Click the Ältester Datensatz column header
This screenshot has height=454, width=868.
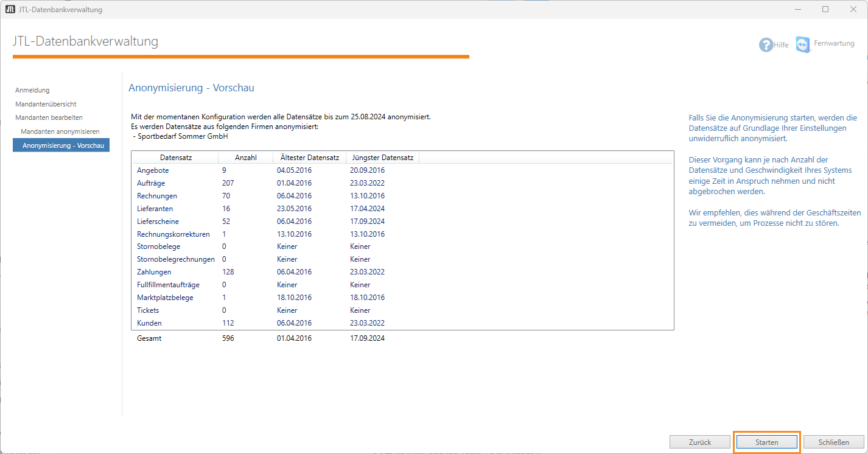pos(309,158)
